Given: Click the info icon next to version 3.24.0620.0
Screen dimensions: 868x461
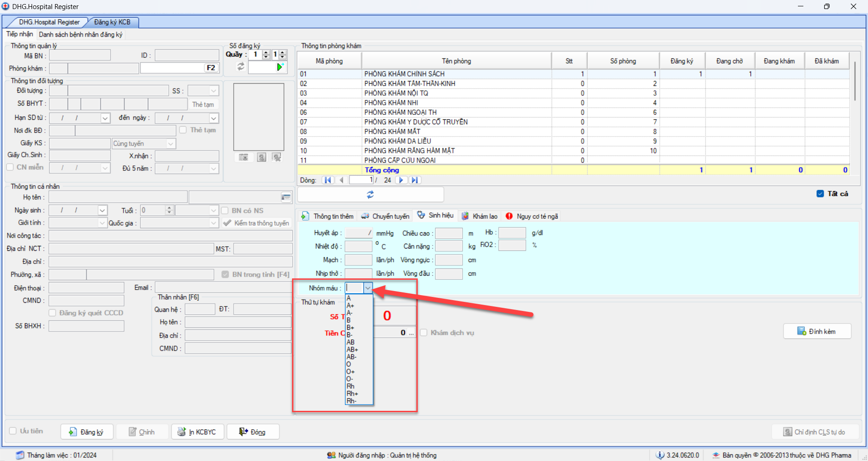Looking at the screenshot, I should tap(660, 455).
